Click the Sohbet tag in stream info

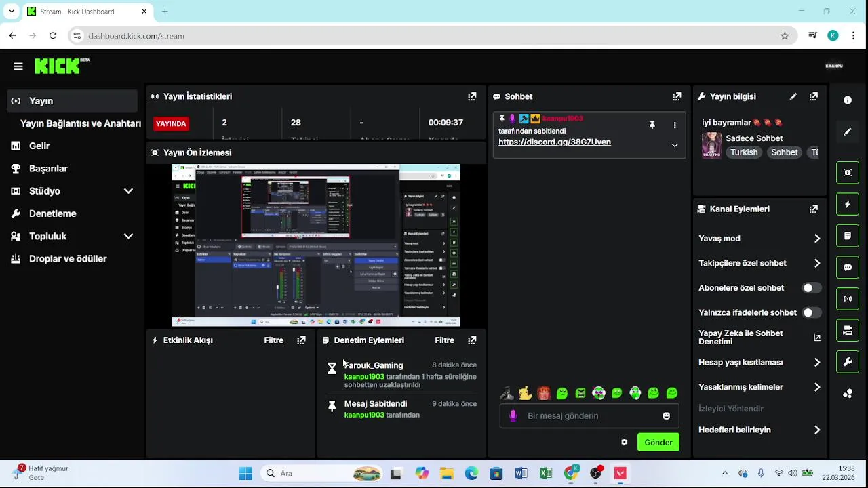(785, 152)
